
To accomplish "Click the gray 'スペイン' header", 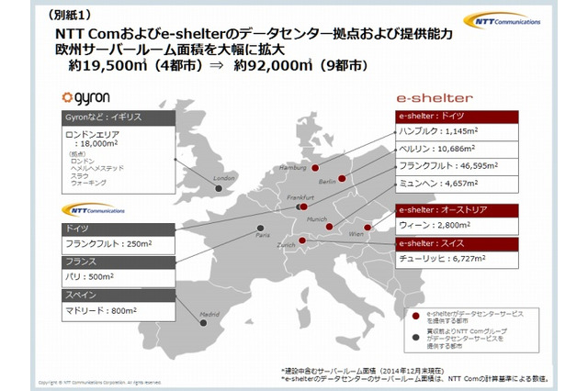I will coord(119,296).
